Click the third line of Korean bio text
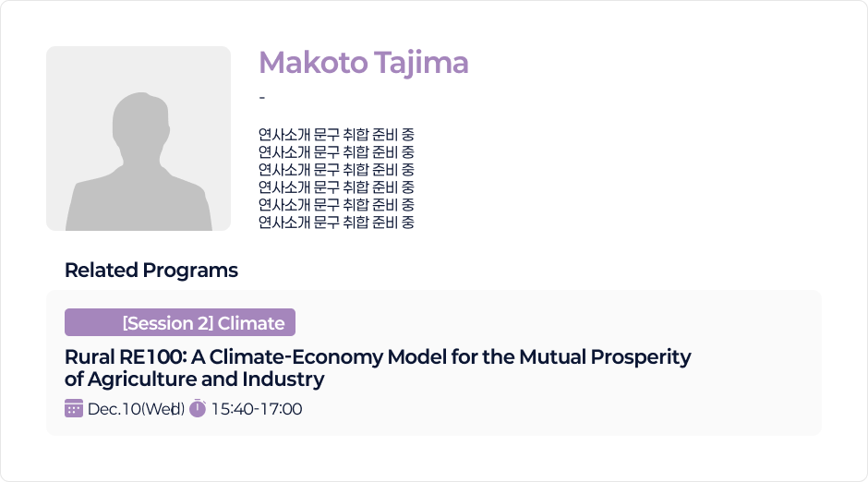The height and width of the screenshot is (482, 868). pos(336,170)
